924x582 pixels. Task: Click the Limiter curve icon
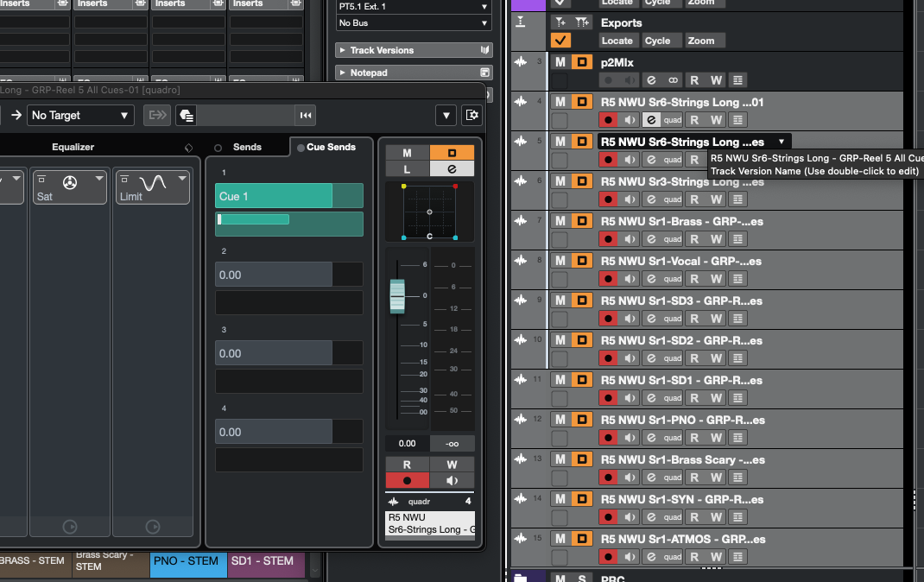(x=153, y=182)
